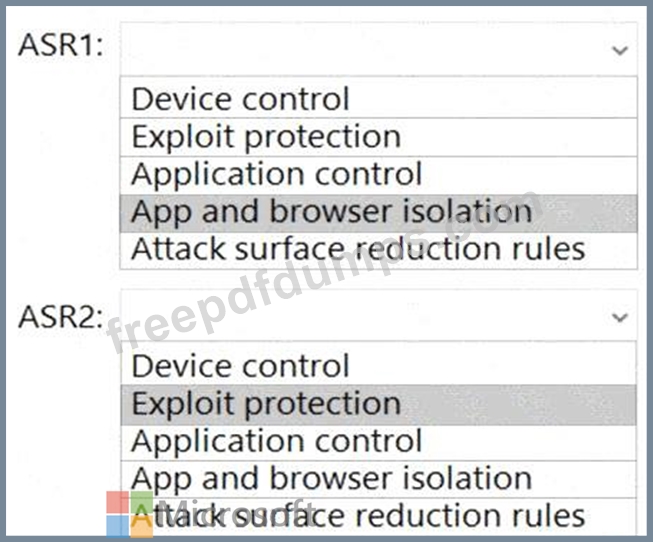Pick highlighted Exploit protection for ASR2
The height and width of the screenshot is (542, 653).
pyautogui.click(x=266, y=404)
